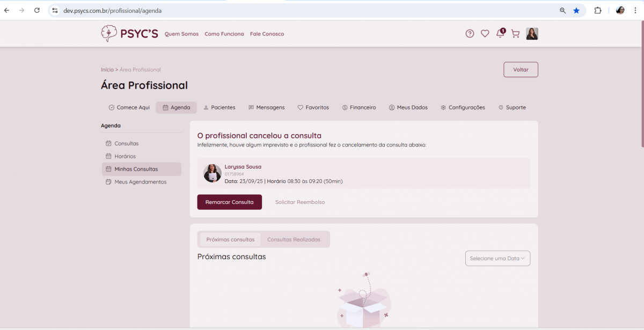This screenshot has height=330, width=644.
Task: Click the help question mark icon
Action: coord(470,34)
